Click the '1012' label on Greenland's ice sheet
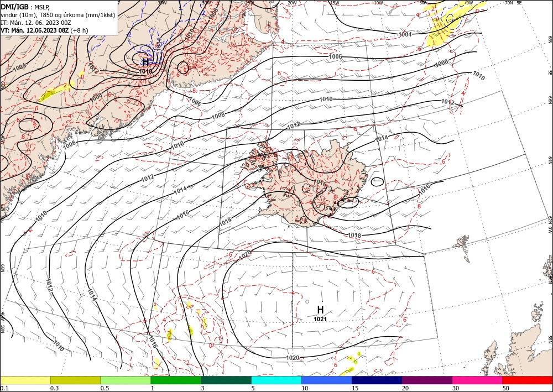 (x=93, y=67)
